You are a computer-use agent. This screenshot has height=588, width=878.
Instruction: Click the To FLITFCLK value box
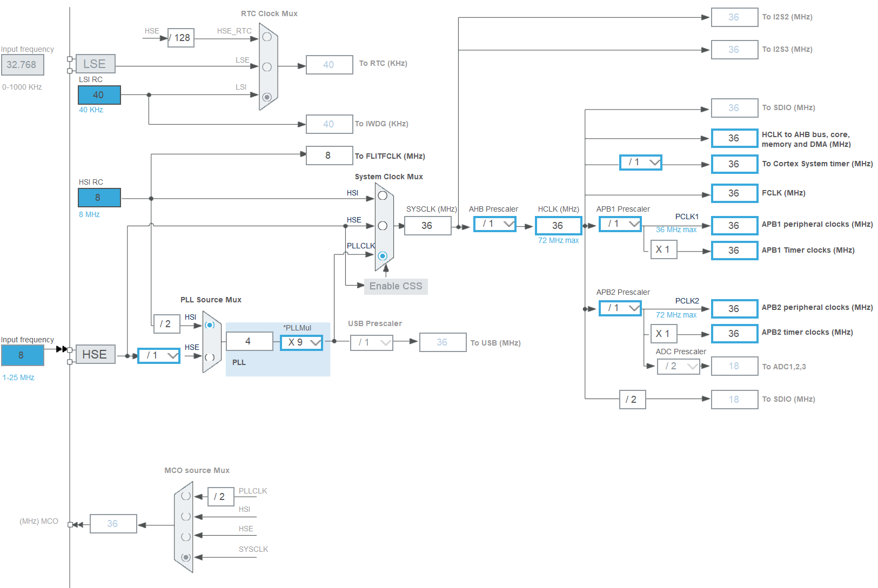click(x=329, y=156)
